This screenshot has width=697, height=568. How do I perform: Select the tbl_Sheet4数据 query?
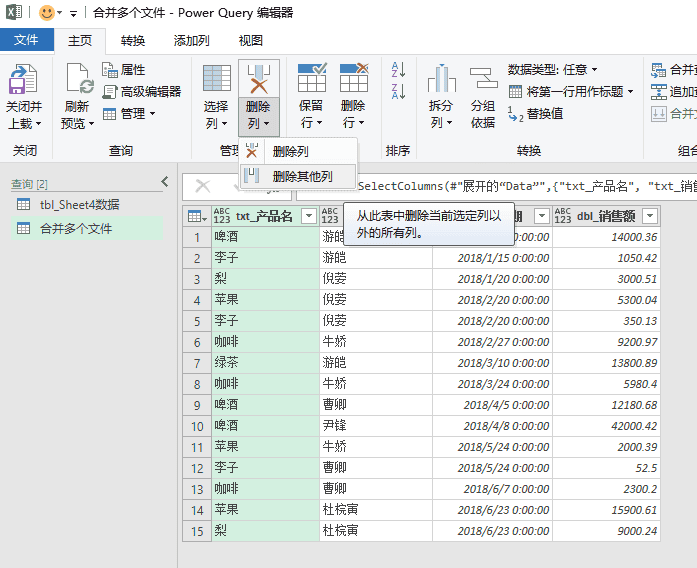pos(79,204)
